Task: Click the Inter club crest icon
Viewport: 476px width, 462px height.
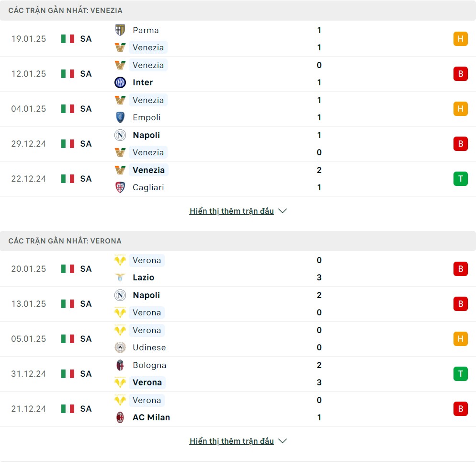Action: pos(120,82)
